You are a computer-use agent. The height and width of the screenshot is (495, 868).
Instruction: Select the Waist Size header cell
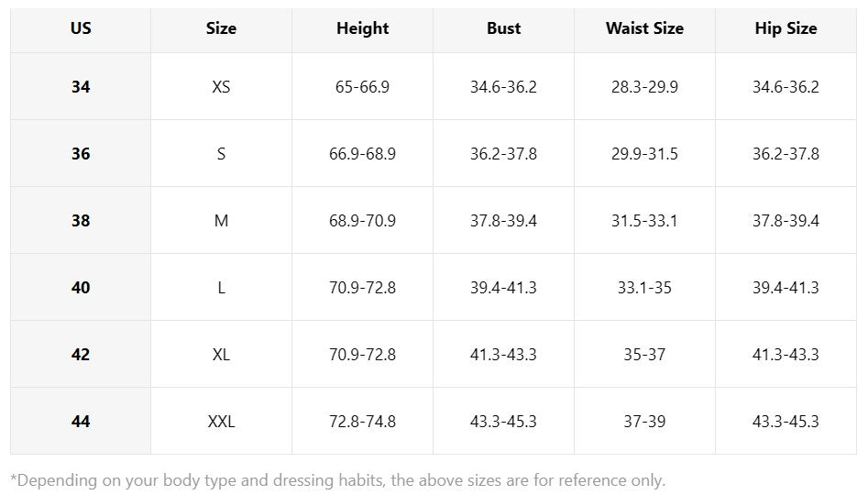645,28
